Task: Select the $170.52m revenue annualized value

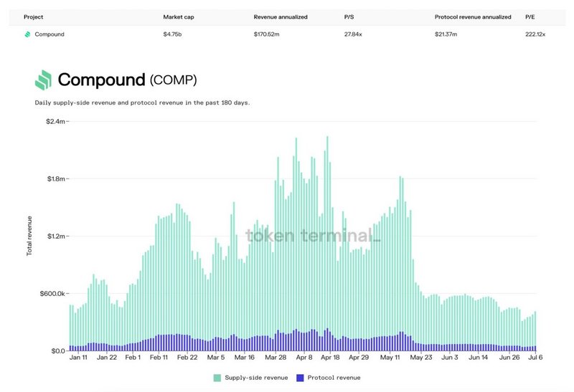Action: click(269, 34)
